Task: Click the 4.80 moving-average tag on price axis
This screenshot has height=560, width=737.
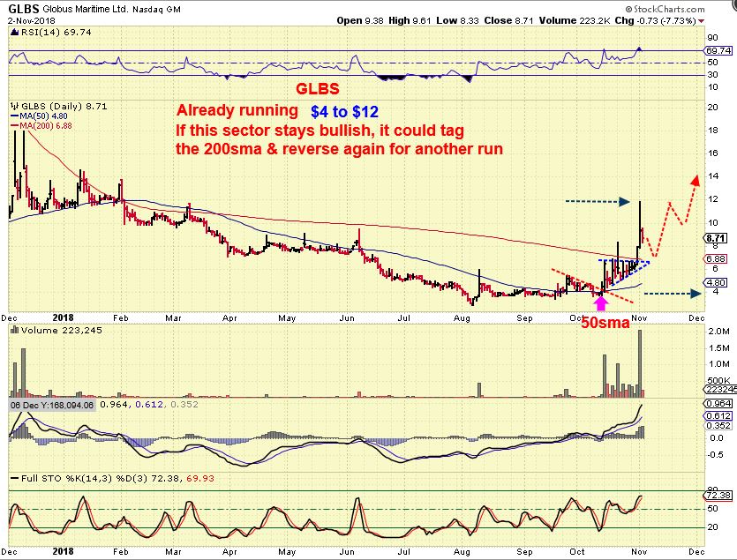Action: pos(716,282)
